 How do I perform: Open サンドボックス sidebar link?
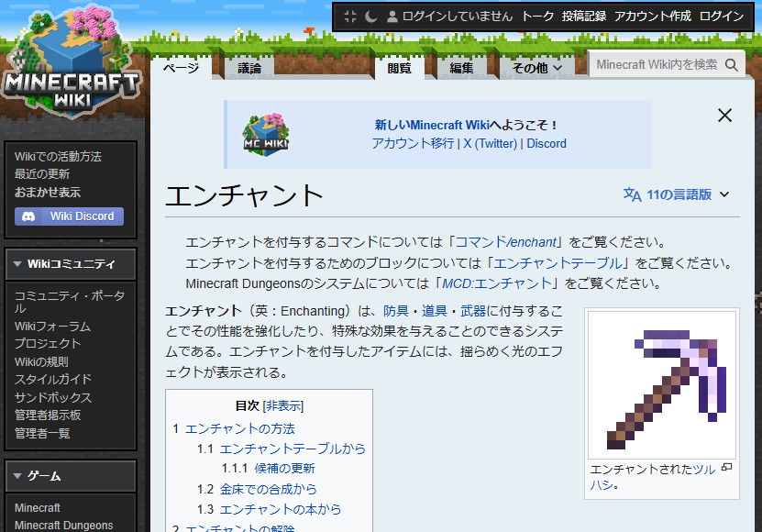[x=53, y=397]
